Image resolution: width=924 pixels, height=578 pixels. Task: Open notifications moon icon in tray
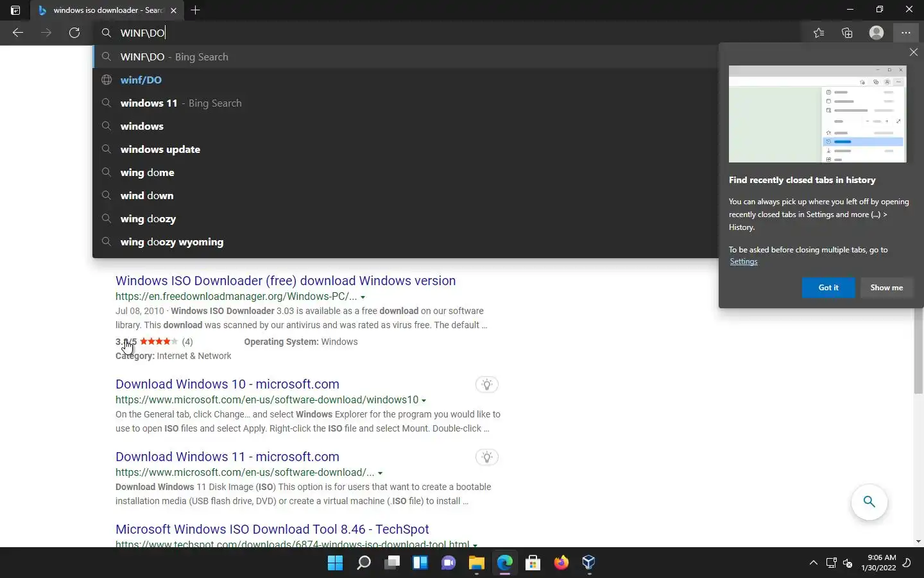pyautogui.click(x=907, y=563)
